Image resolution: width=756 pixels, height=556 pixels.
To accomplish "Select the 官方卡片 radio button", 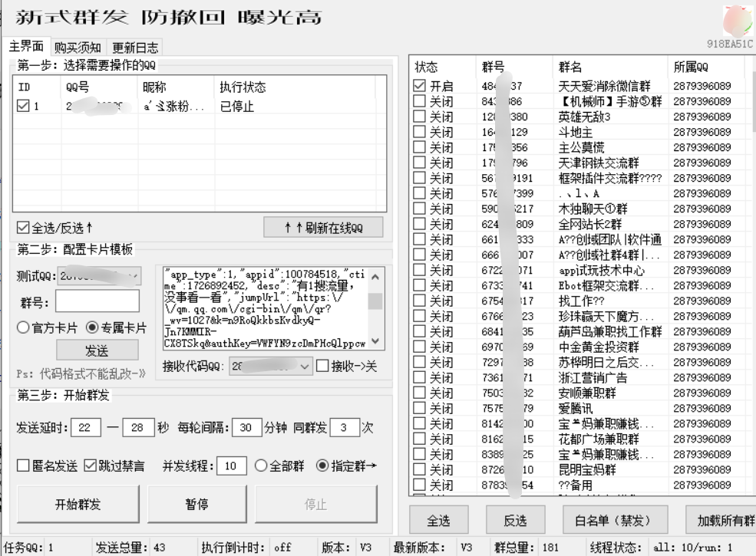I will (23, 327).
